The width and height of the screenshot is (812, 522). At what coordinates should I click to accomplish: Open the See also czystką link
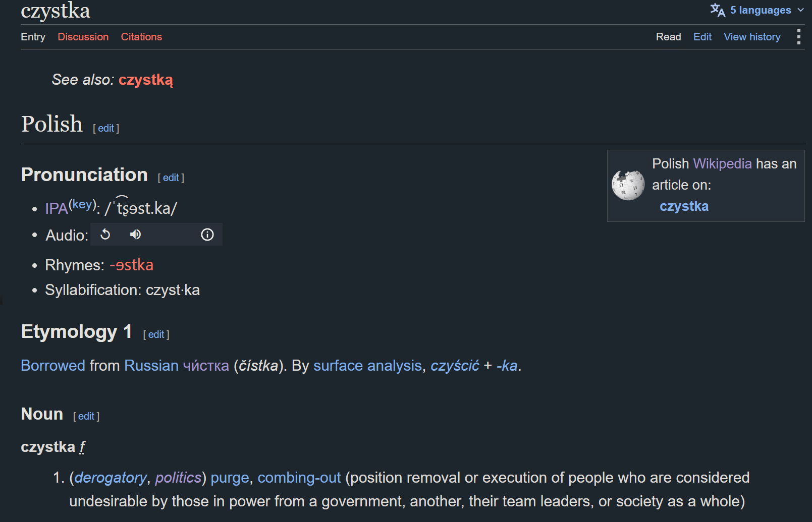click(x=146, y=80)
